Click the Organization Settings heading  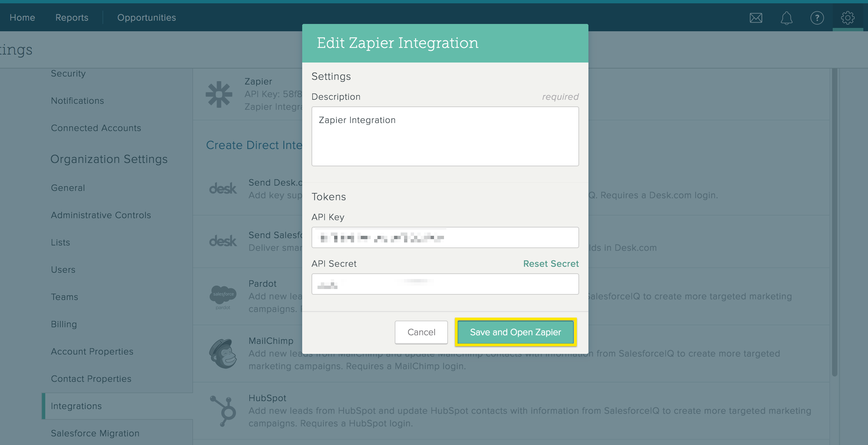pos(109,159)
